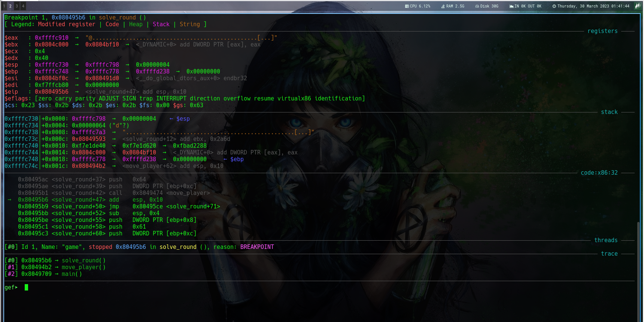Click the 'code:x86:32' section label
644x322 pixels.
coord(599,173)
